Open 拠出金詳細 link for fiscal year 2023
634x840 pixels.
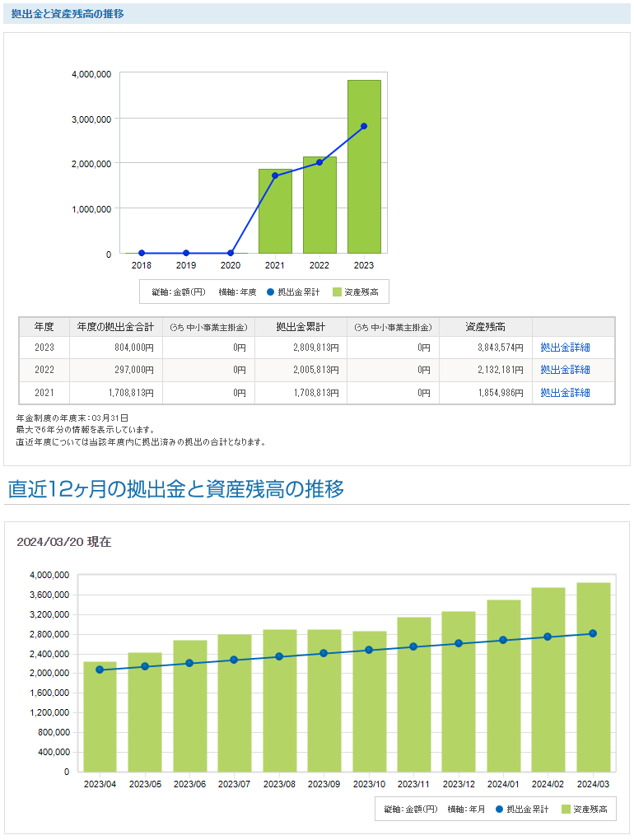(x=565, y=348)
